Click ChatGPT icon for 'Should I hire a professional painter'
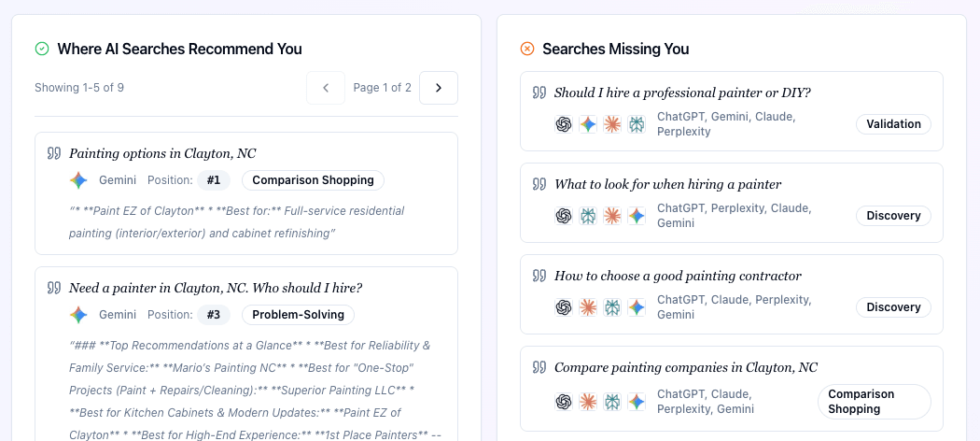Image resolution: width=980 pixels, height=441 pixels. (564, 124)
